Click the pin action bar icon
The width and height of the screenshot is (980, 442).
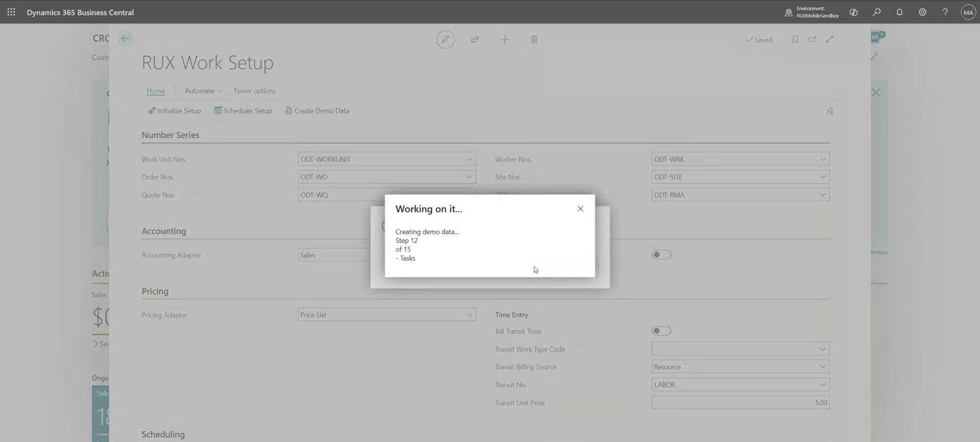click(829, 111)
